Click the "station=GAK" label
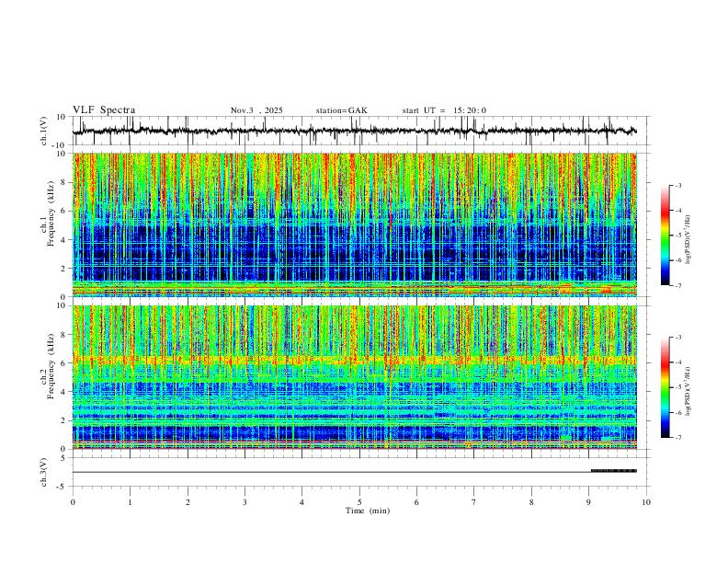The width and height of the screenshot is (728, 563). coord(341,110)
